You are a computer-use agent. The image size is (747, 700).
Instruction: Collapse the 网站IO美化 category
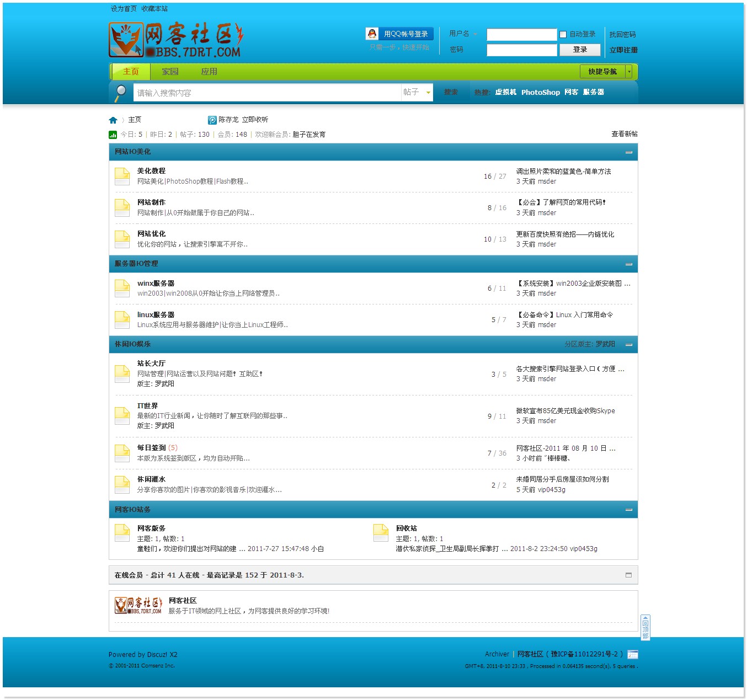tap(628, 152)
